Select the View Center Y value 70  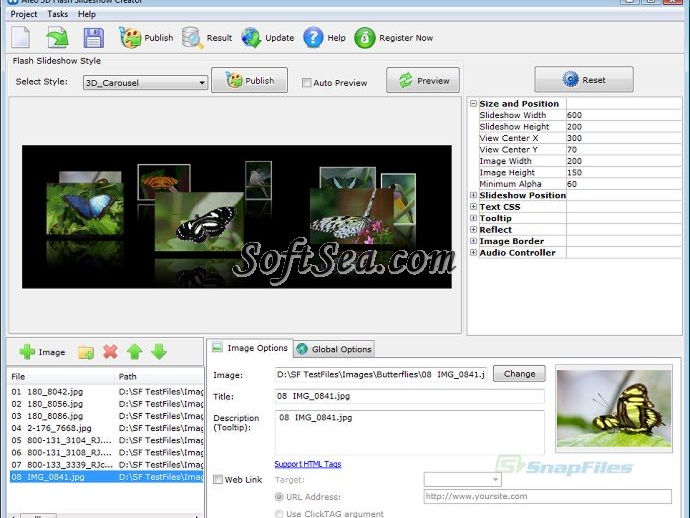[624, 149]
